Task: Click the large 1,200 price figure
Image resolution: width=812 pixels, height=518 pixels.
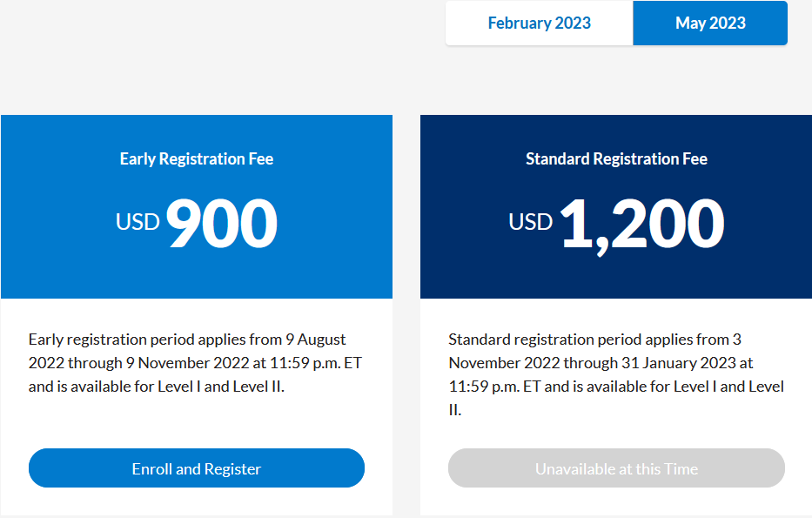Action: (641, 223)
